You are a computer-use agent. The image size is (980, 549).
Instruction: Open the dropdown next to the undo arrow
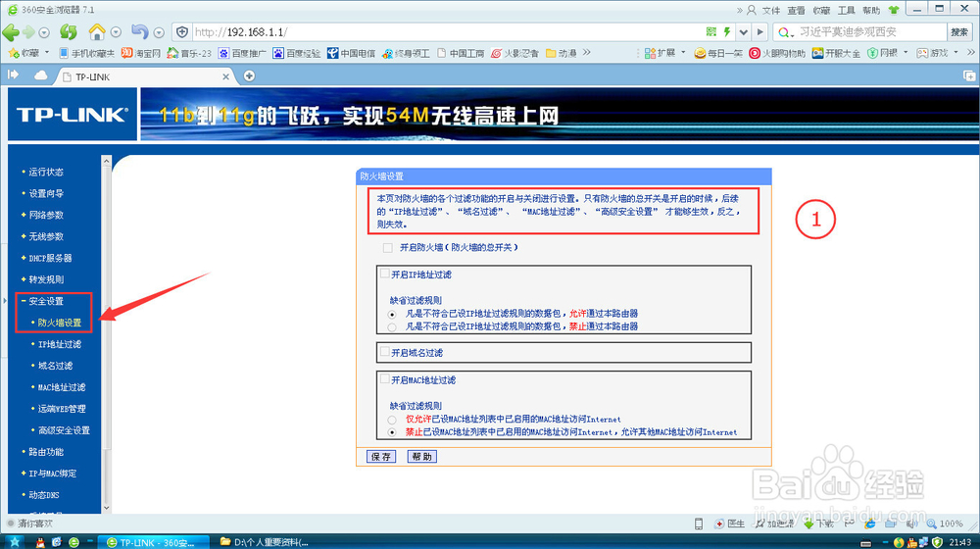(x=159, y=32)
